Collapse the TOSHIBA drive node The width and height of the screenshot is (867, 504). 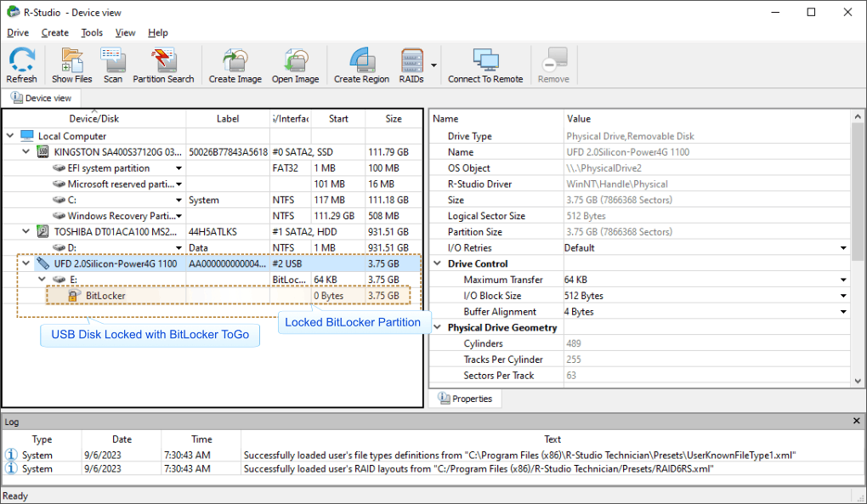coord(26,231)
